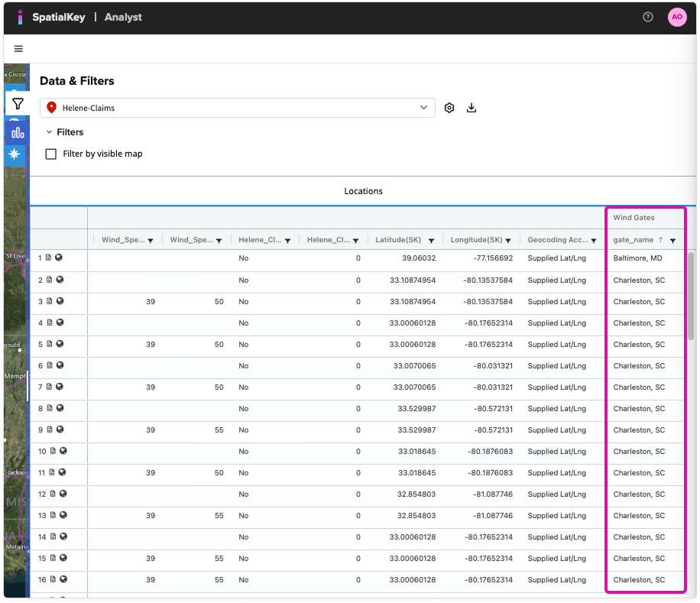
Task: Open dataset settings gear icon
Action: 449,108
